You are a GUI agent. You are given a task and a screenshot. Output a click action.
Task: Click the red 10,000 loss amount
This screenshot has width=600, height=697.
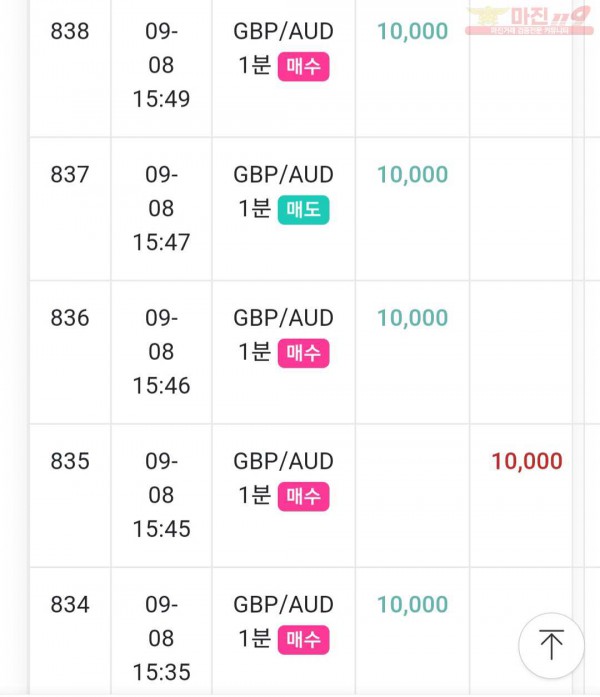click(527, 461)
